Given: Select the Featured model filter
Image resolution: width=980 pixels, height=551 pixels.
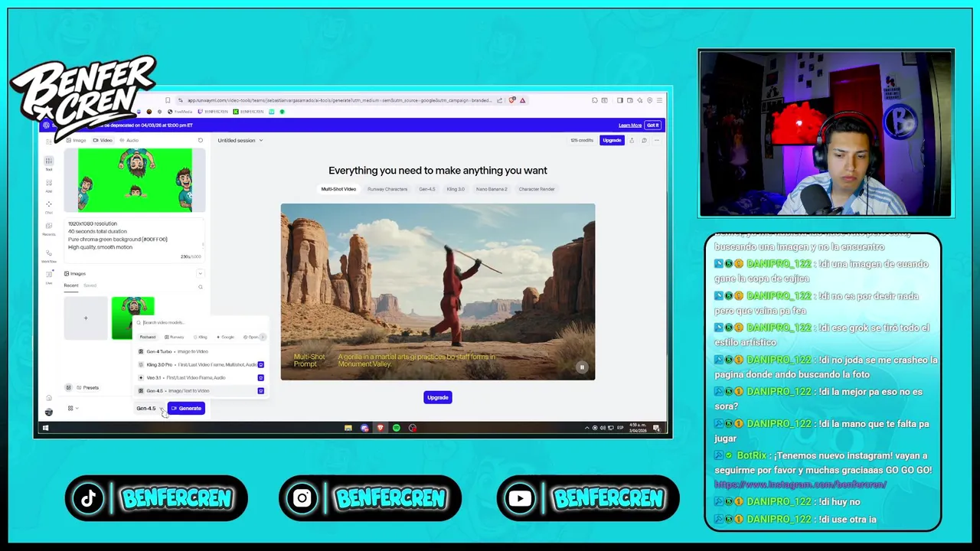Looking at the screenshot, I should pyautogui.click(x=147, y=337).
